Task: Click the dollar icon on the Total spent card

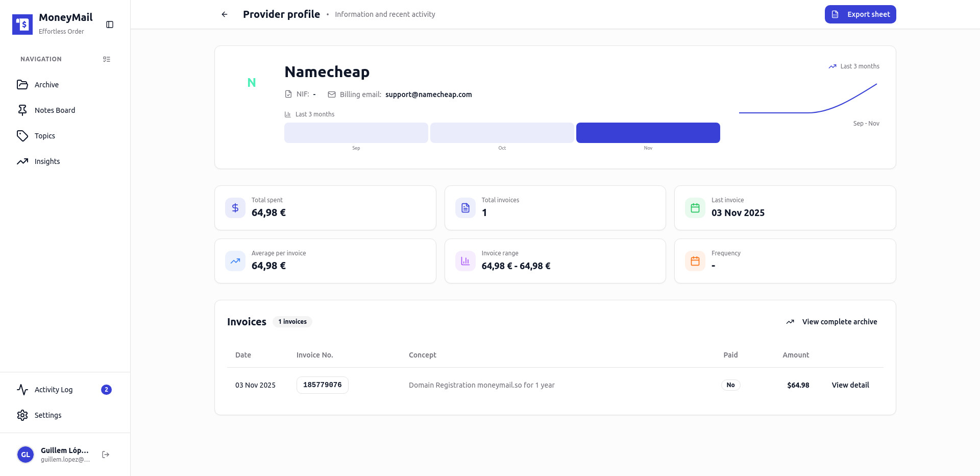Action: [x=235, y=208]
